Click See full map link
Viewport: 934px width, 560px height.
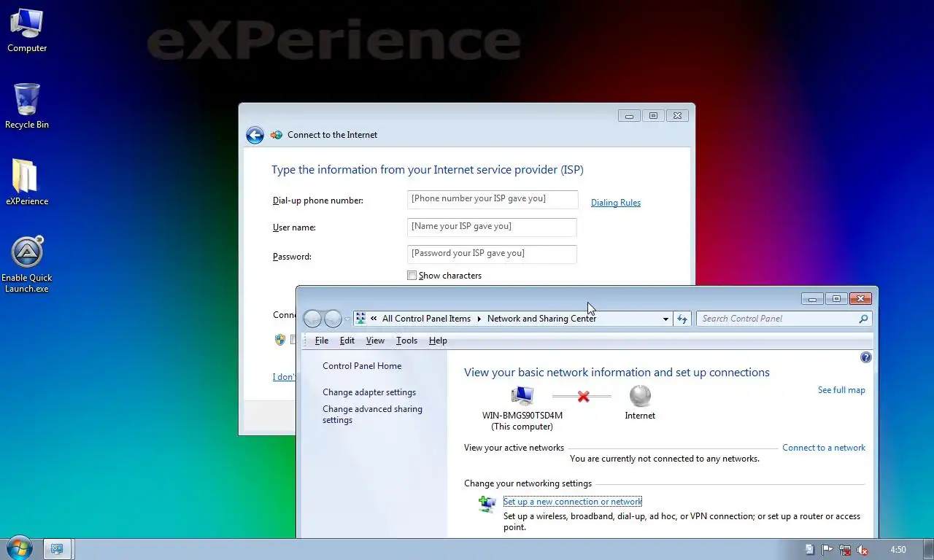tap(841, 390)
